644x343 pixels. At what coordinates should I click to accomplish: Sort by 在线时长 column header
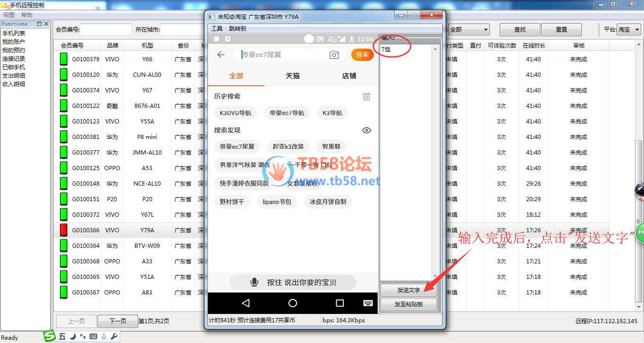tap(534, 46)
